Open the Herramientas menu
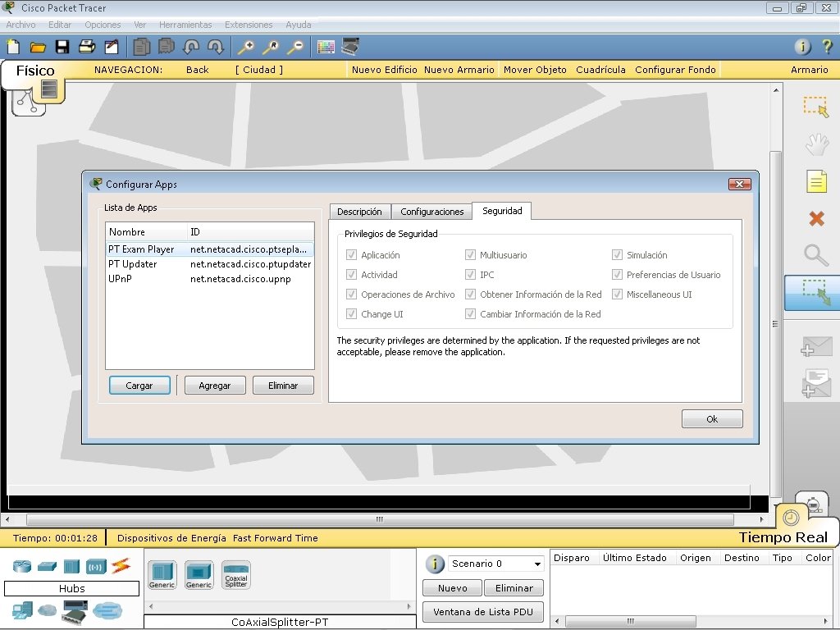 click(185, 25)
